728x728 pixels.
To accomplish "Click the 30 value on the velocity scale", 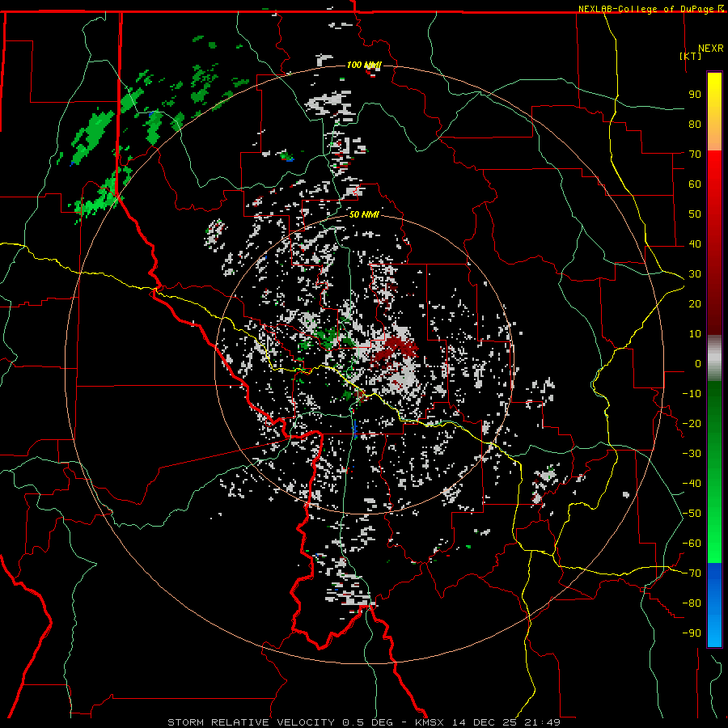I will 695,274.
